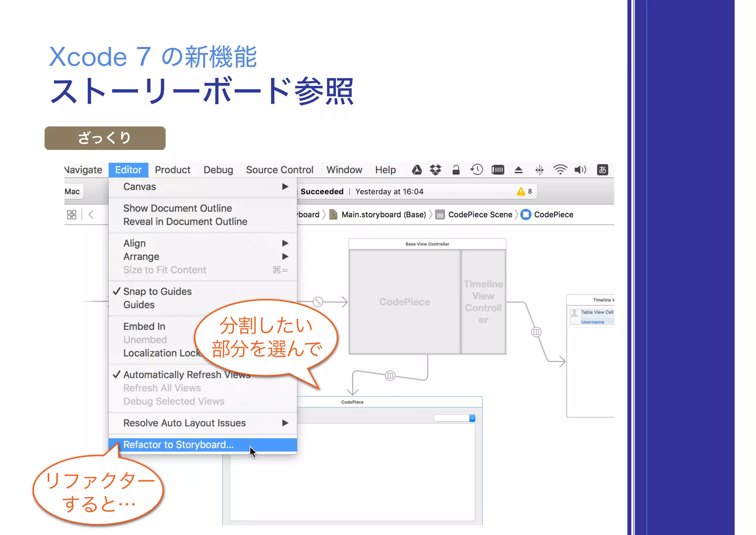756x535 pixels.
Task: Select the lower CodePiece scene title
Action: click(353, 402)
